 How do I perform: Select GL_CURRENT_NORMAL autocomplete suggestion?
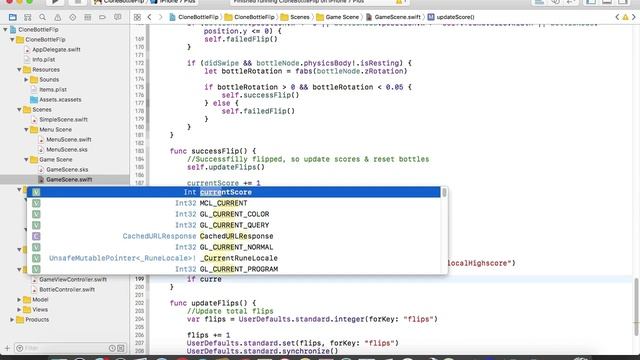click(x=233, y=247)
